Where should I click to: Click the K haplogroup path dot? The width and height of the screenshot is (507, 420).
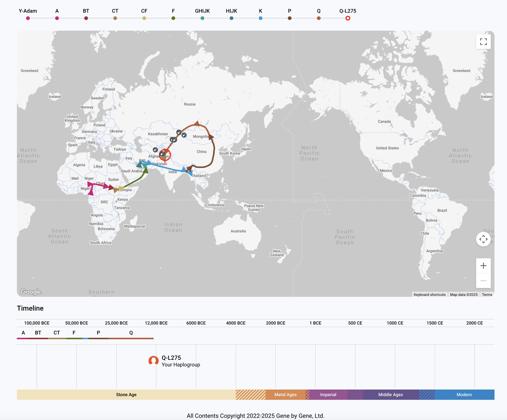coord(260,18)
